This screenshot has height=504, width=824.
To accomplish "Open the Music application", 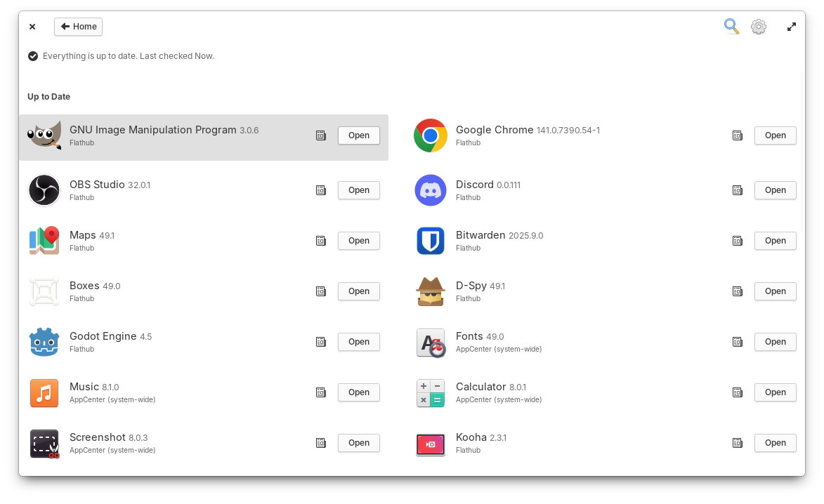I will coord(359,392).
